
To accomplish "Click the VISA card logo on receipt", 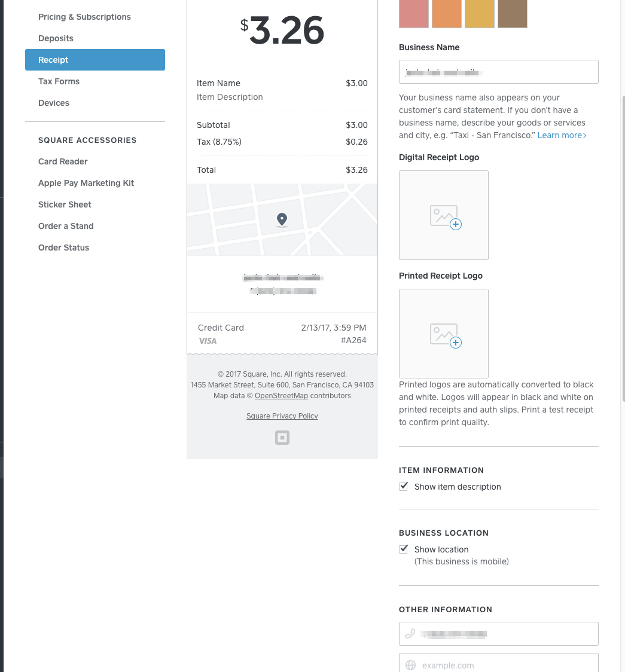I will coord(208,341).
